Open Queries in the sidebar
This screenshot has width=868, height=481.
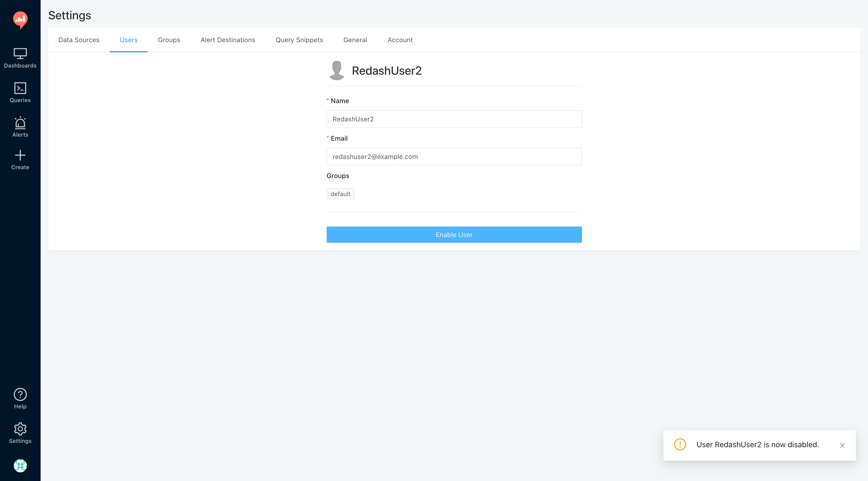(x=20, y=92)
